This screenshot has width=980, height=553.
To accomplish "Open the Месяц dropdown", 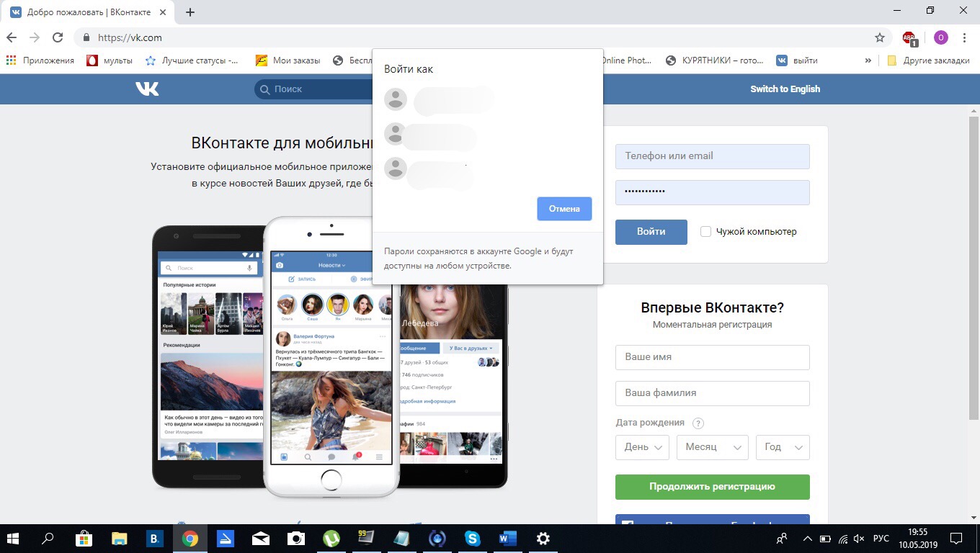I will (713, 447).
